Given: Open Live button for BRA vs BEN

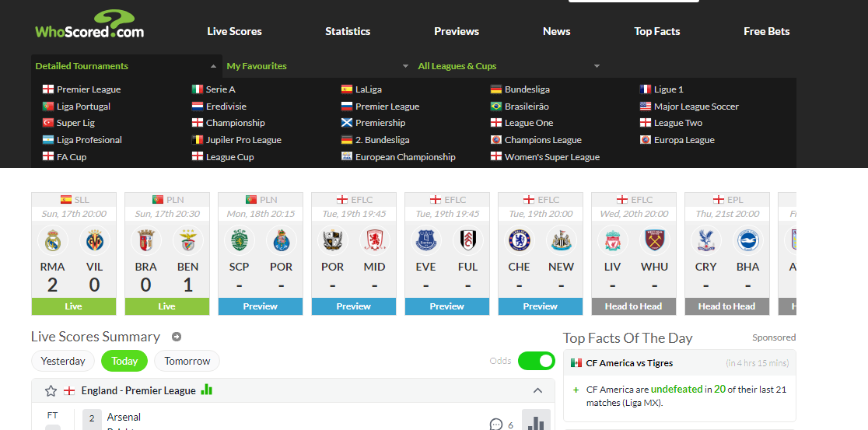Looking at the screenshot, I should tap(167, 306).
